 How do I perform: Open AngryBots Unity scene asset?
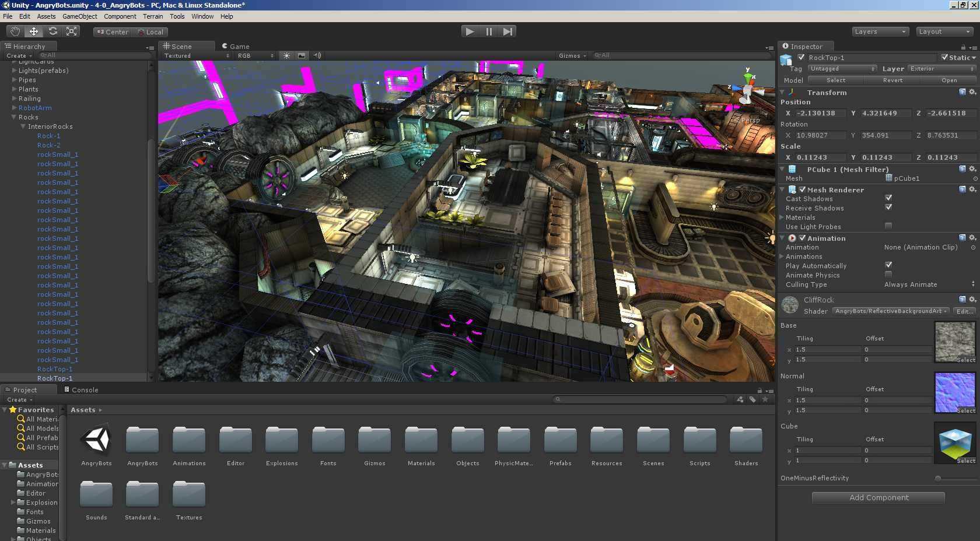[x=96, y=446]
